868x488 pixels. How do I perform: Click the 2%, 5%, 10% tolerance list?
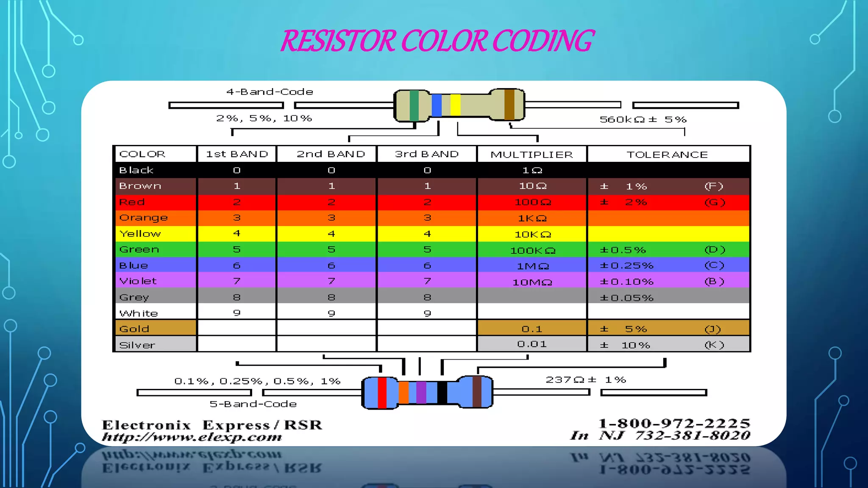click(264, 118)
